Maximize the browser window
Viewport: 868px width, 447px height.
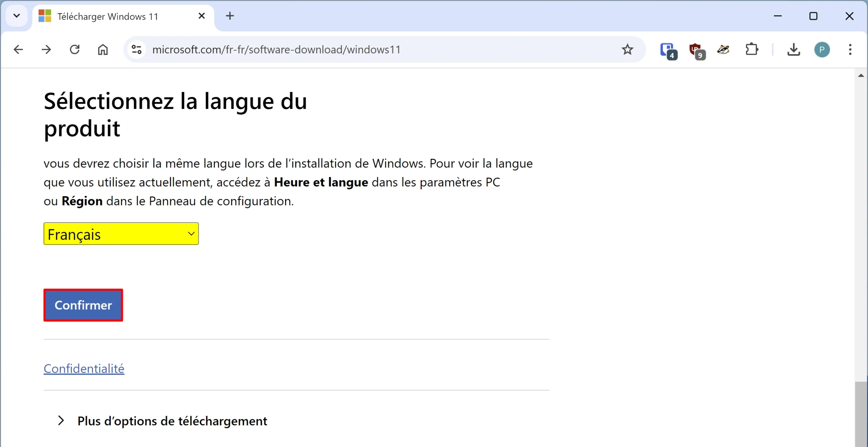tap(813, 16)
